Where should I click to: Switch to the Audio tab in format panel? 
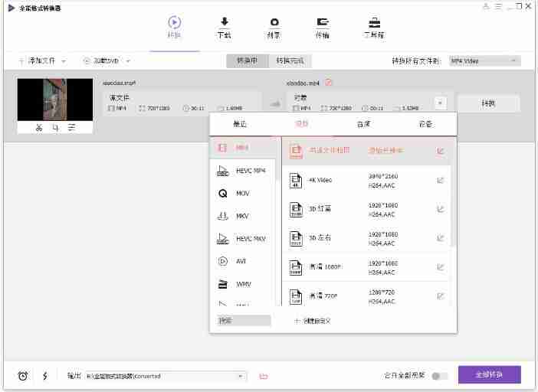[x=363, y=124]
